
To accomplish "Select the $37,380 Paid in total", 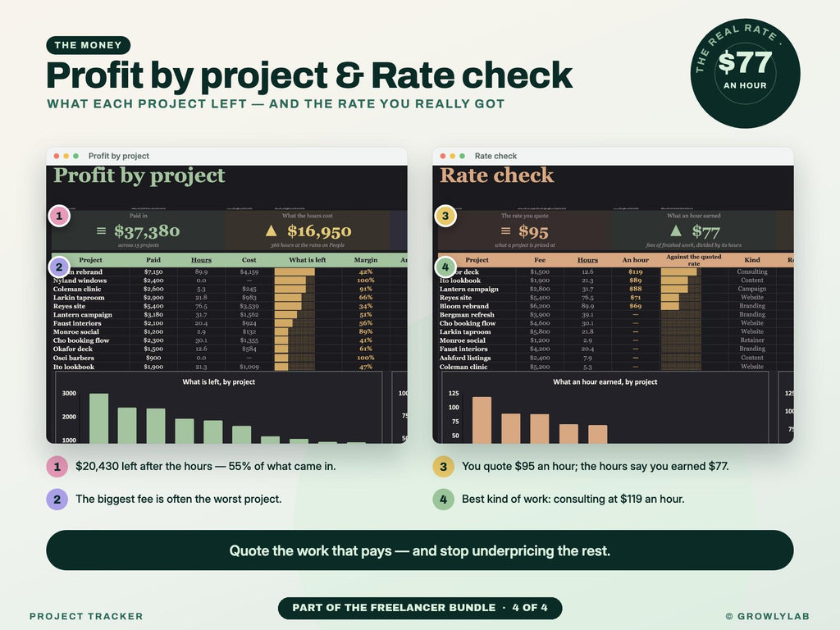I will point(147,231).
